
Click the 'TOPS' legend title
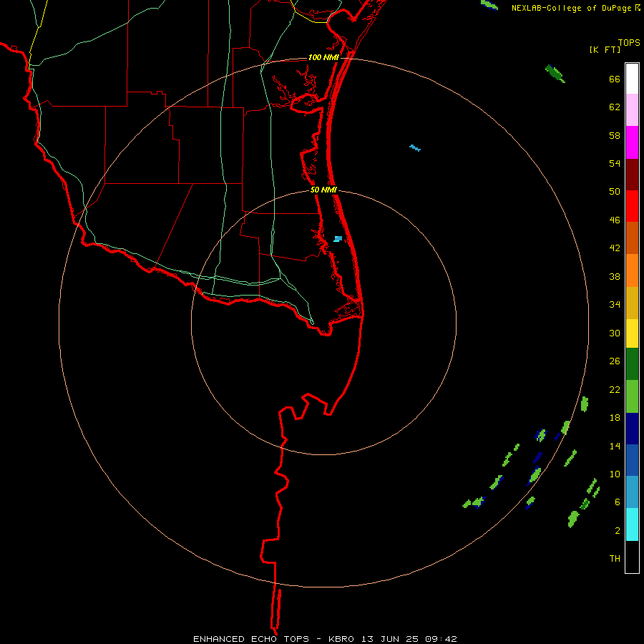pyautogui.click(x=629, y=42)
